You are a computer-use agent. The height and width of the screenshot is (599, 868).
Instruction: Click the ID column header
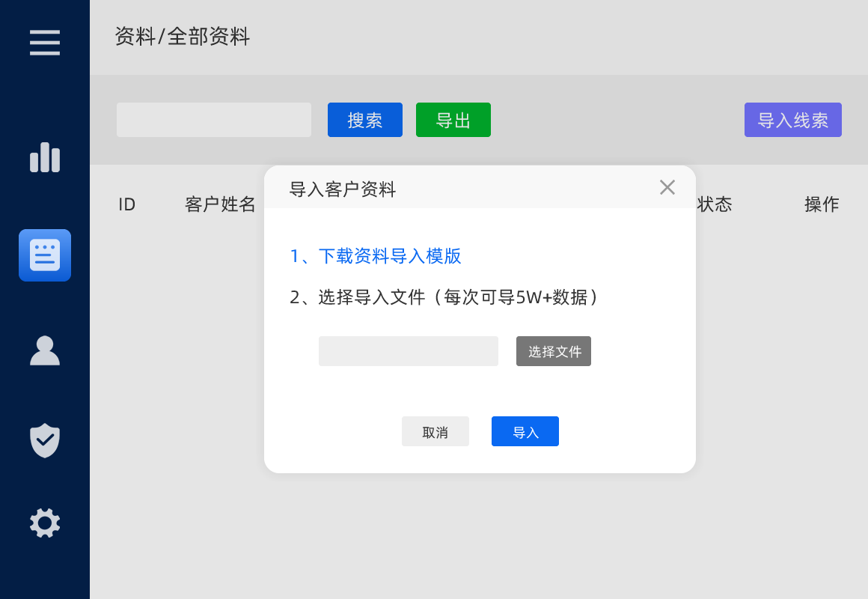(127, 204)
